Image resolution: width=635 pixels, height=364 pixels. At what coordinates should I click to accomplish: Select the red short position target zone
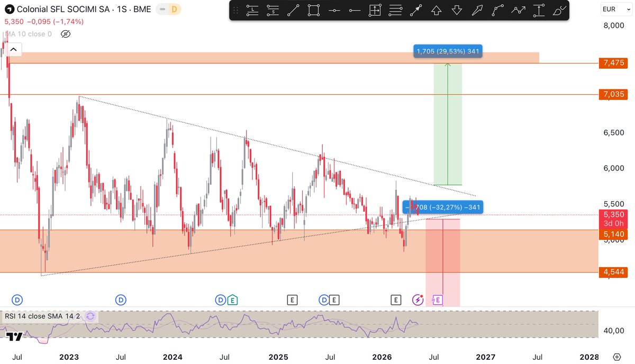coord(442,262)
